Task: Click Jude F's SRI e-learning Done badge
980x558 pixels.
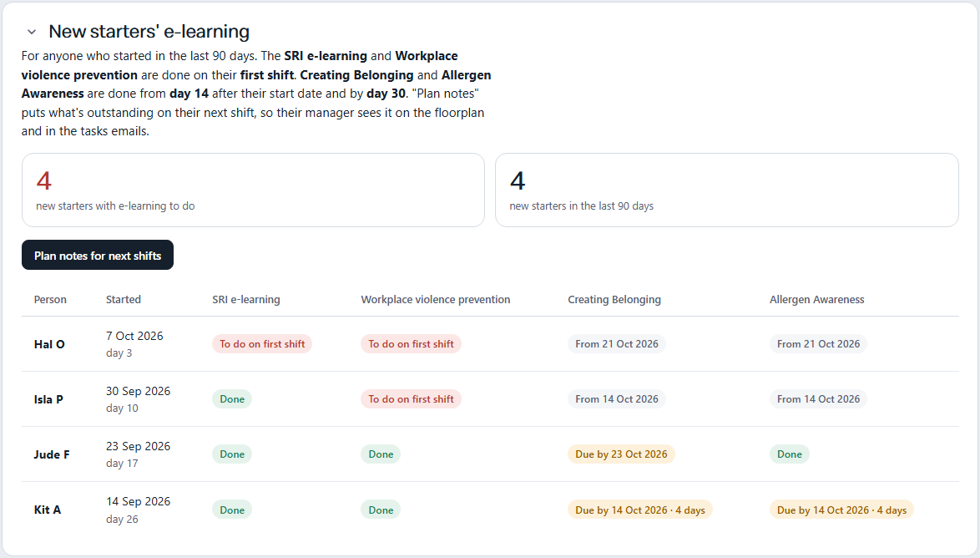Action: coord(232,454)
